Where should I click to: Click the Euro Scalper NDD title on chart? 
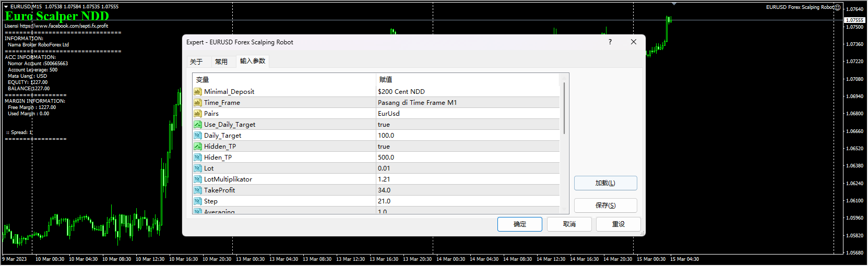[x=57, y=16]
